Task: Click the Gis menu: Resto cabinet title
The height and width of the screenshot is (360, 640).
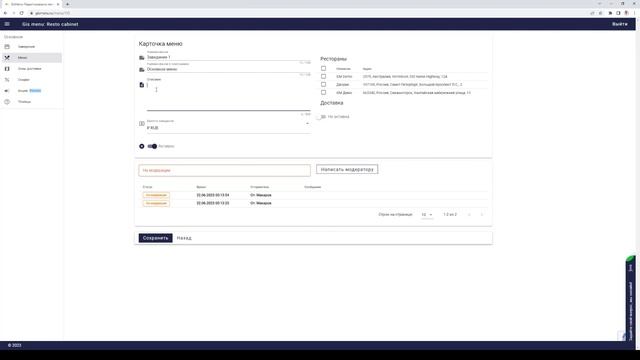Action: click(50, 24)
